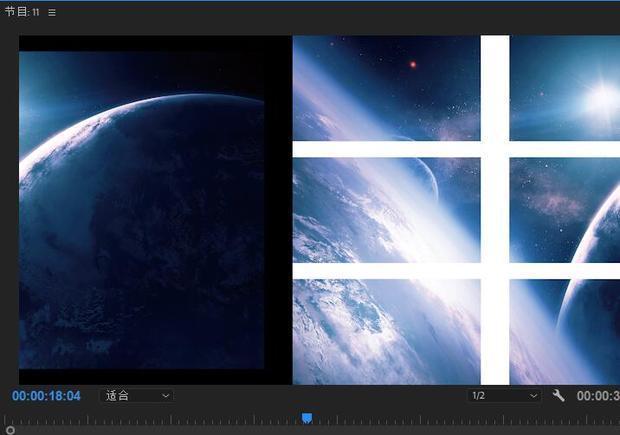This screenshot has width=620, height=435.
Task: Select the upper white horizontal bar
Action: [x=386, y=149]
